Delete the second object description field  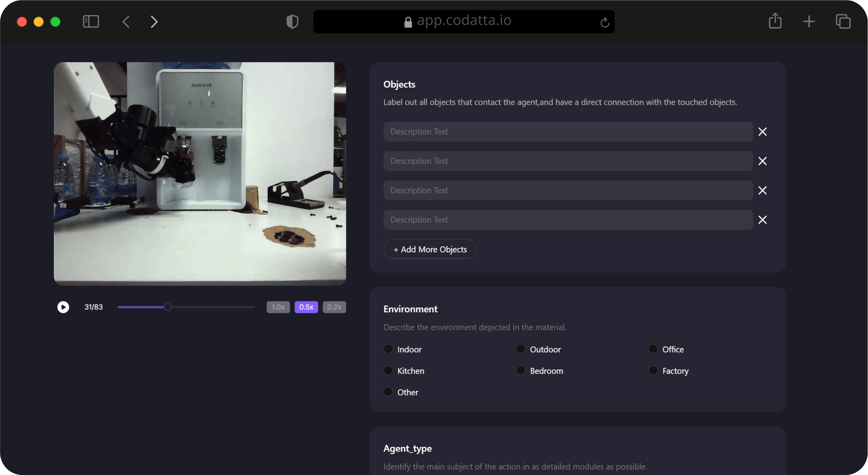tap(763, 161)
